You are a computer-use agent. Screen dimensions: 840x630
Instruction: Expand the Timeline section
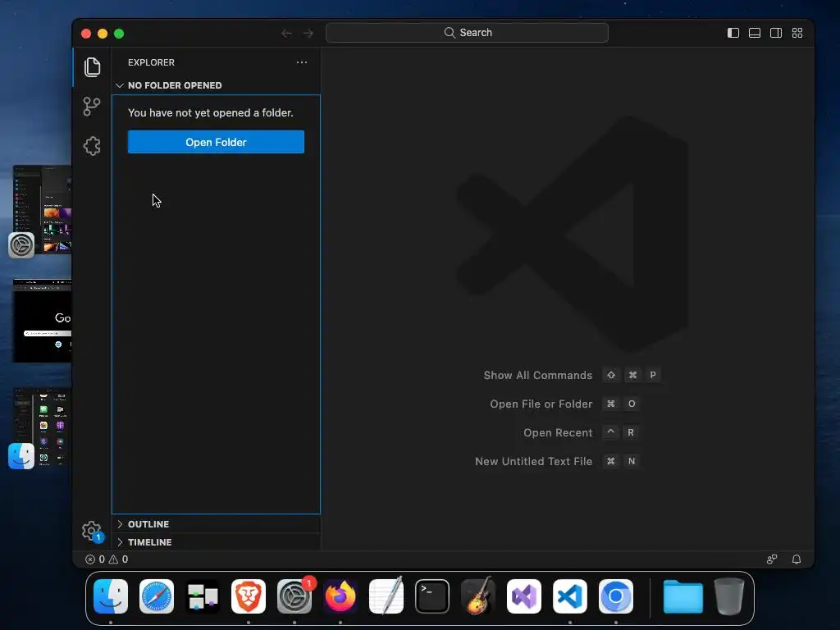click(x=216, y=542)
